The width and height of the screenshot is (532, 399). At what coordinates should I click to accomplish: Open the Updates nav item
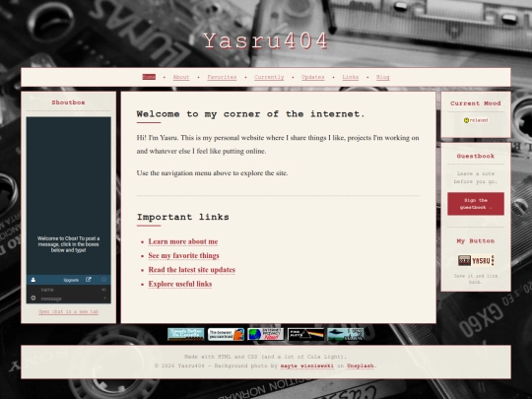pos(313,77)
